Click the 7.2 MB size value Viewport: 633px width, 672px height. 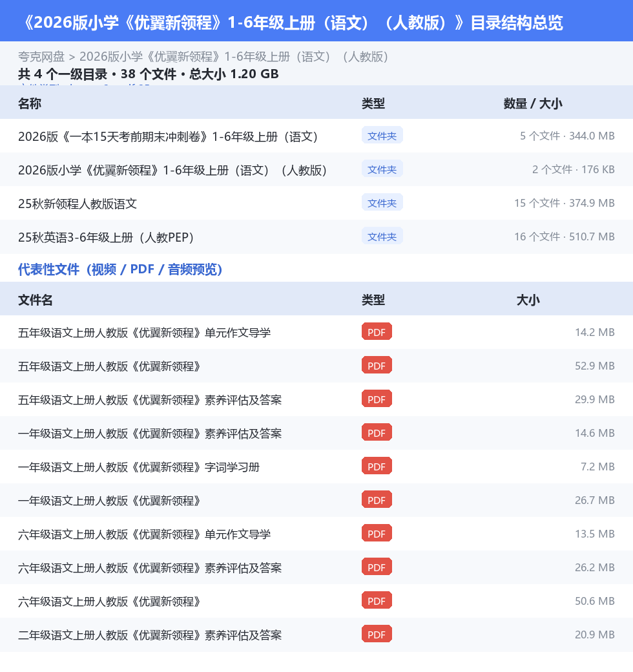pos(597,467)
